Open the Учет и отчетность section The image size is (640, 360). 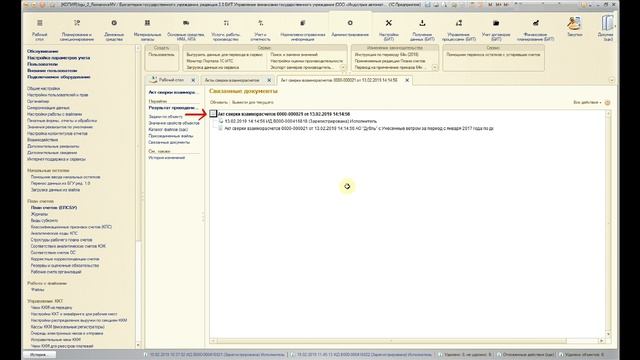pos(260,29)
